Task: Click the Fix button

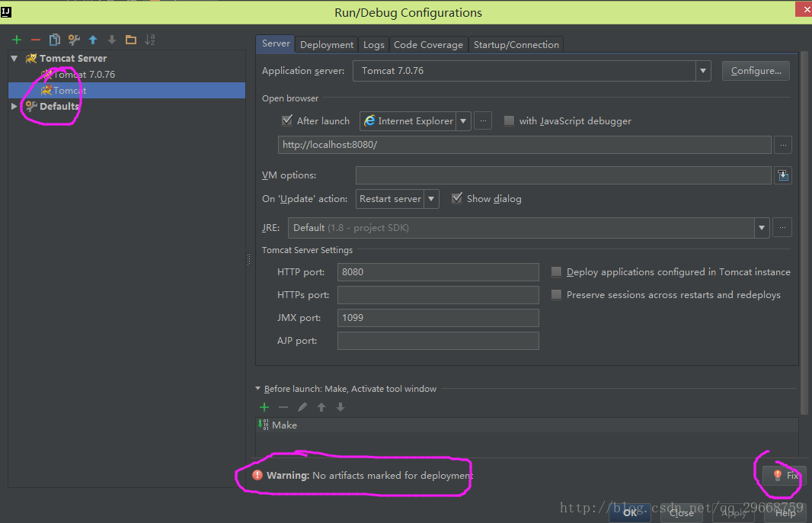Action: 785,475
